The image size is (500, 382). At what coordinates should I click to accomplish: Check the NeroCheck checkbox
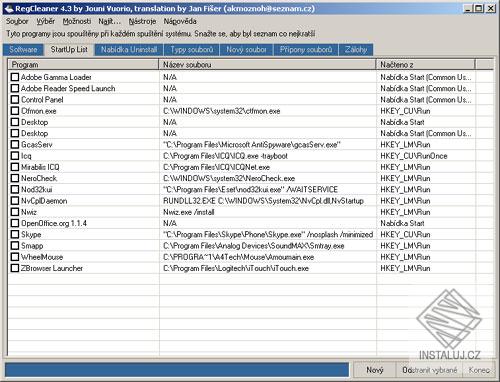point(15,178)
